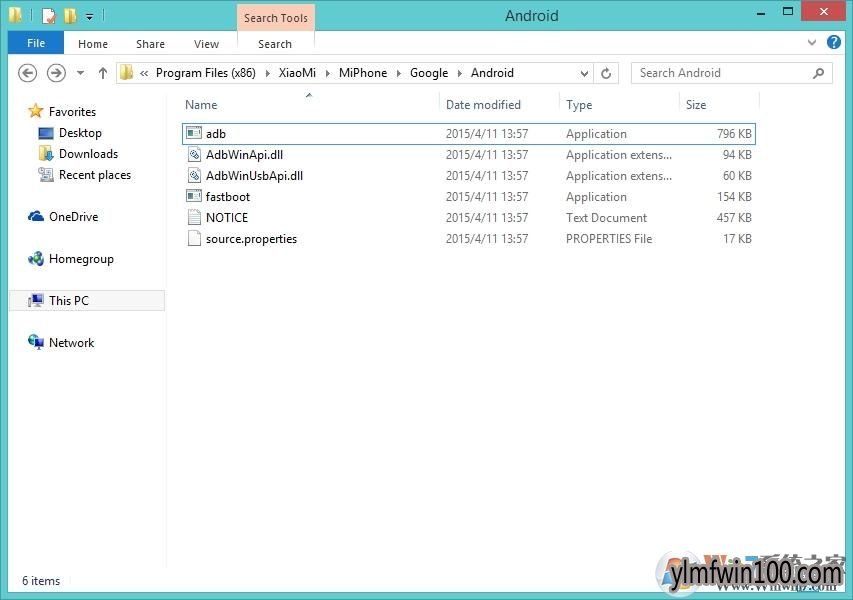Open Recent places in navigation pane

pos(95,175)
